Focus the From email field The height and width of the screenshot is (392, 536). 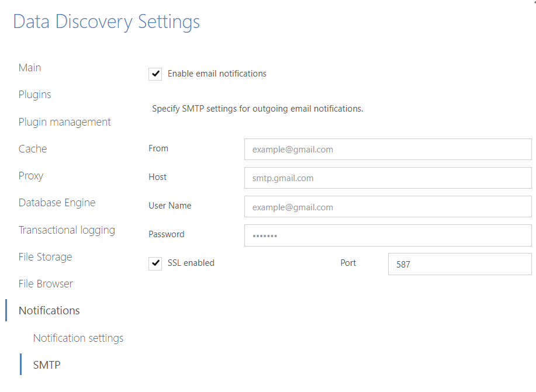click(x=388, y=150)
